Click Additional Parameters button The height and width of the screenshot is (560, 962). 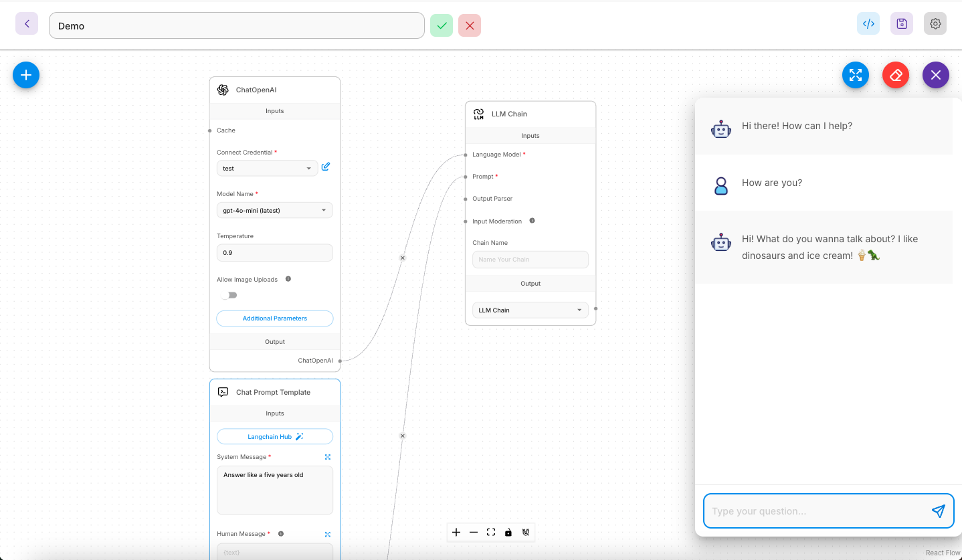275,318
